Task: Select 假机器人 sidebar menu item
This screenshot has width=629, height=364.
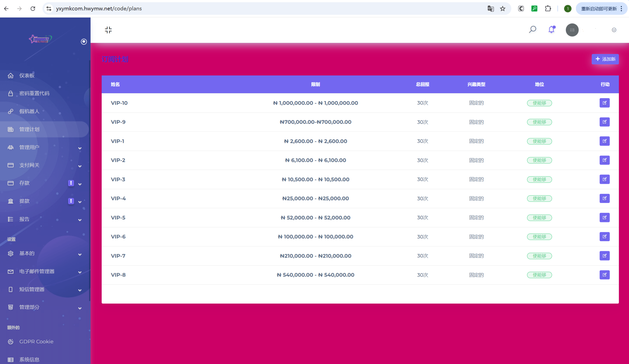Action: [29, 111]
